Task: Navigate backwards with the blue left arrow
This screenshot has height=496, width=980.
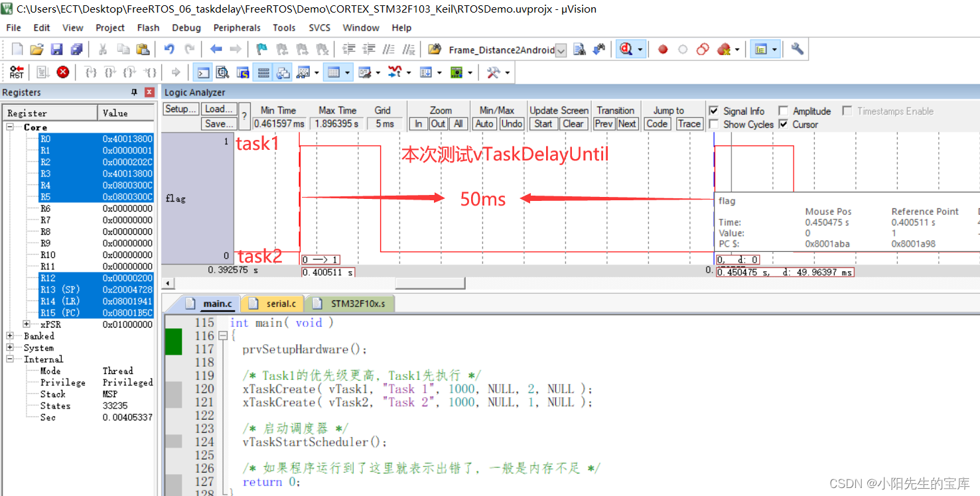Action: coord(216,50)
